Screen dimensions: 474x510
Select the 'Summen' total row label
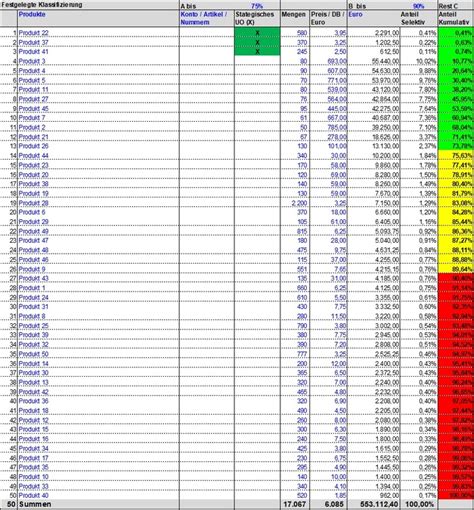point(35,504)
